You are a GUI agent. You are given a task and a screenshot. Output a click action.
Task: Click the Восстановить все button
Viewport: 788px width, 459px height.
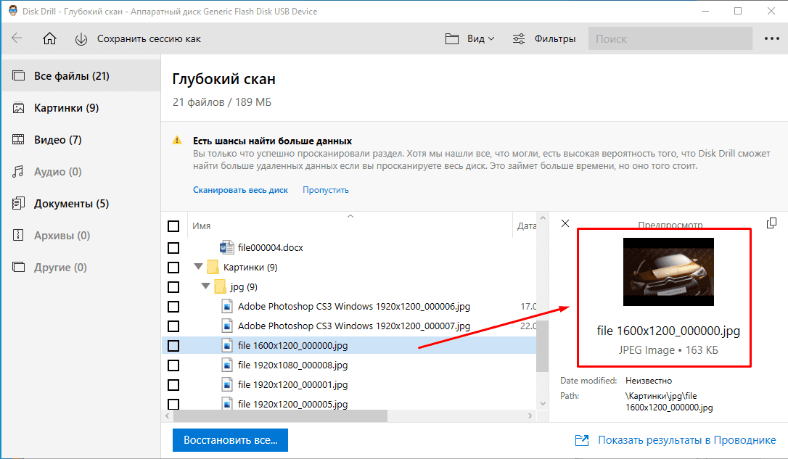(230, 440)
